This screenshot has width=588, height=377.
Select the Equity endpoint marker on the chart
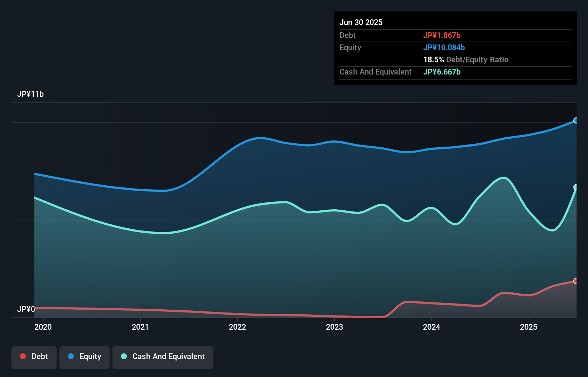[576, 121]
